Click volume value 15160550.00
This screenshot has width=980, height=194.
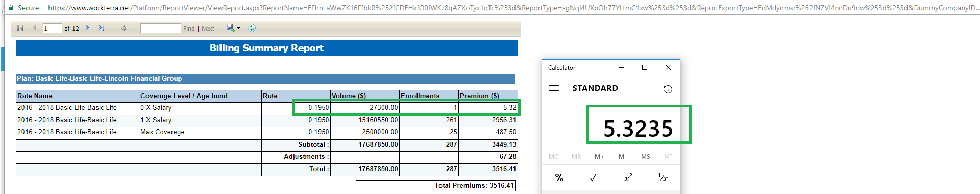[x=378, y=120]
